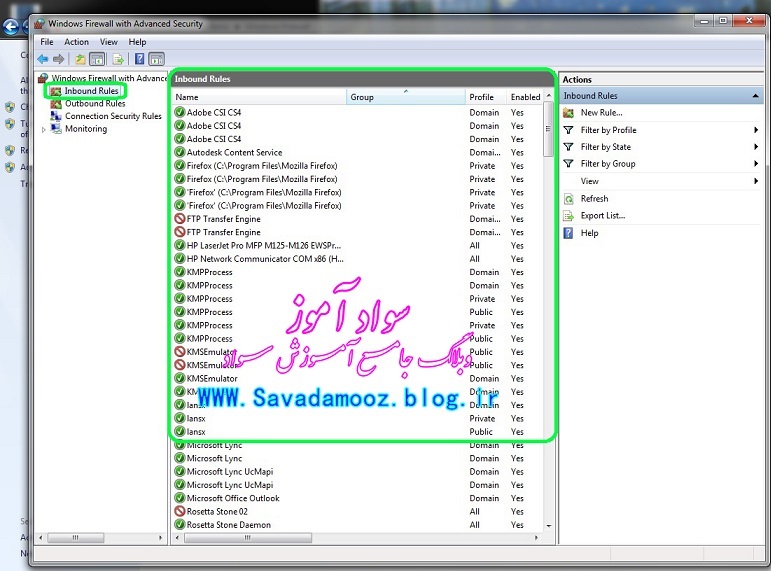Open the Help menu
The height and width of the screenshot is (571, 771).
click(137, 42)
